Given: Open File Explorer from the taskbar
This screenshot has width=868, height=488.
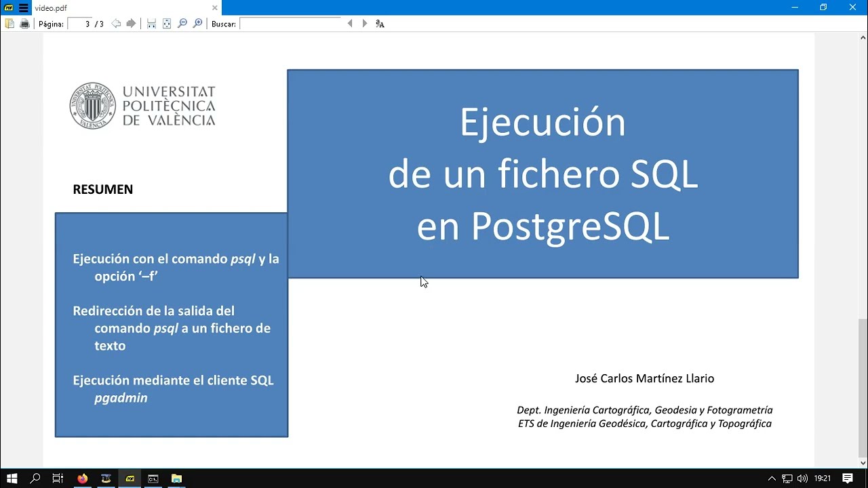Looking at the screenshot, I should click(x=176, y=479).
